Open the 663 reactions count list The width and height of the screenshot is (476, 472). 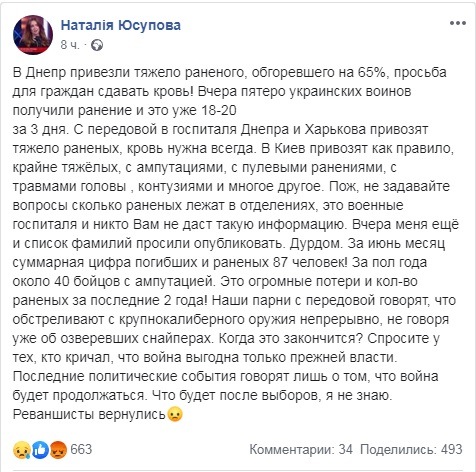click(x=81, y=449)
